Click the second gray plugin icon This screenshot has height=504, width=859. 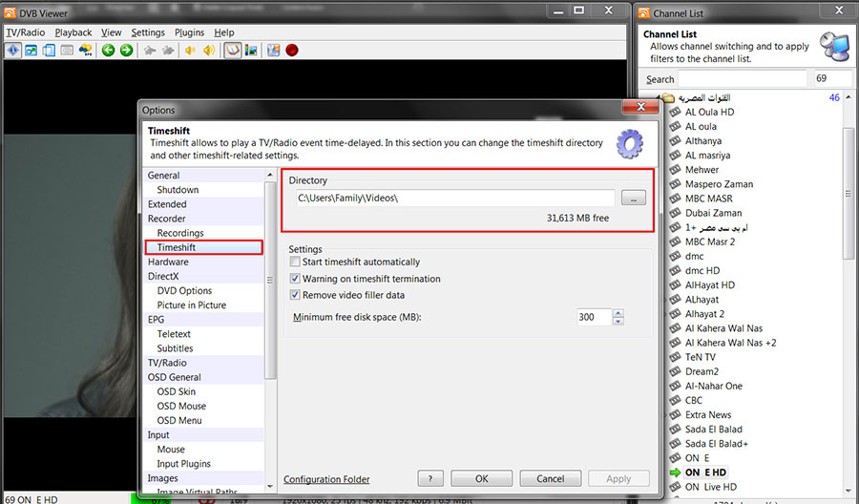click(168, 51)
